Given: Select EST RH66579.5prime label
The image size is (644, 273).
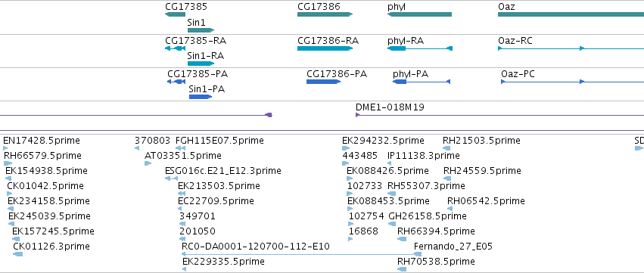Looking at the screenshot, I should pyautogui.click(x=42, y=156).
